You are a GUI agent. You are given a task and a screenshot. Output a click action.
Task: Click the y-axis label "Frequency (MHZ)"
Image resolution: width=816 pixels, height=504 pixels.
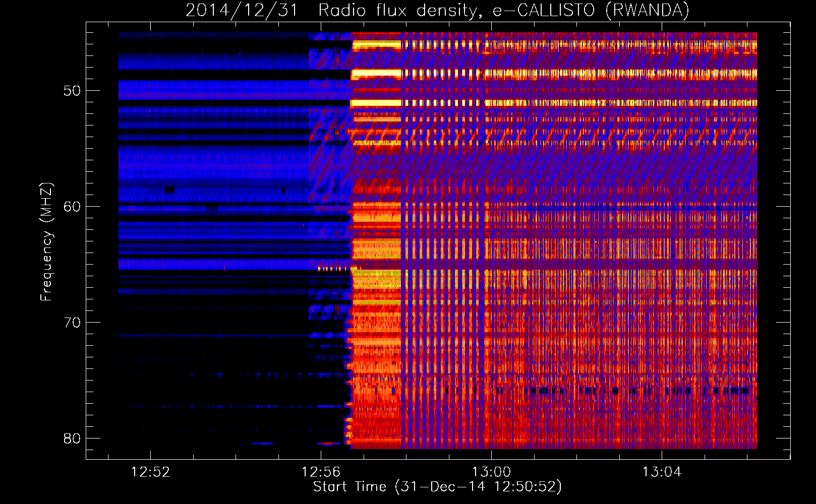tap(46, 242)
